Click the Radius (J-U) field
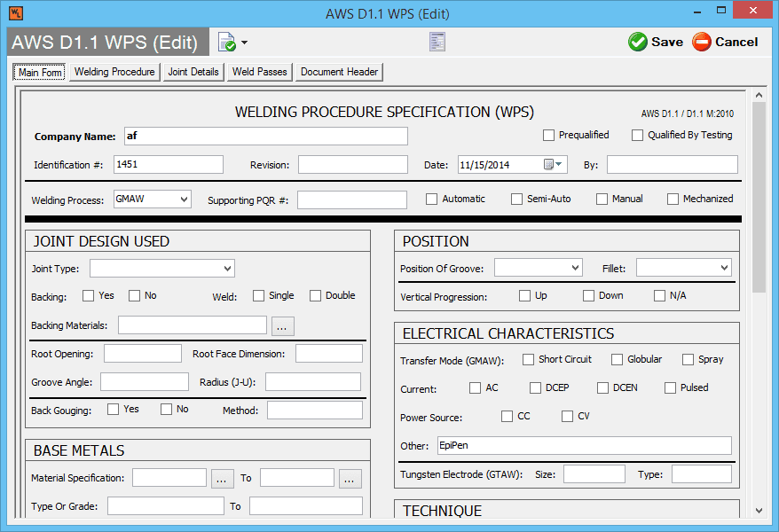This screenshot has width=779, height=532. (313, 382)
